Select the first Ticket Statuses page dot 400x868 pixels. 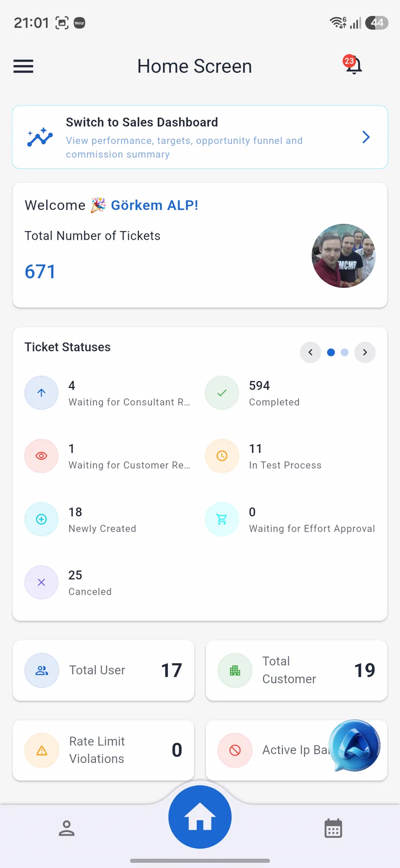(330, 352)
